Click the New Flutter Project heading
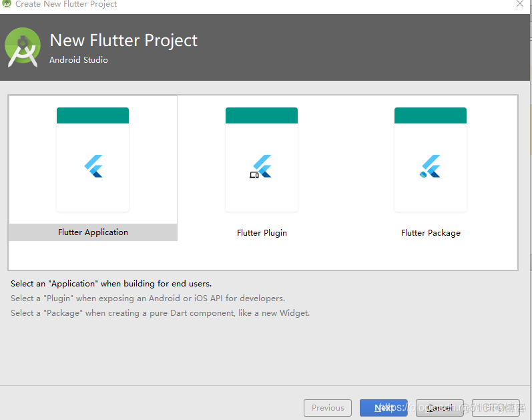Viewport: 532px width, 420px height. 123,41
